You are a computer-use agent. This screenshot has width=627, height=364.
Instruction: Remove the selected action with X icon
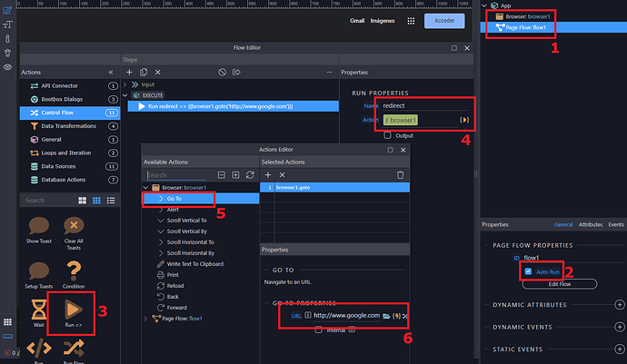point(283,175)
